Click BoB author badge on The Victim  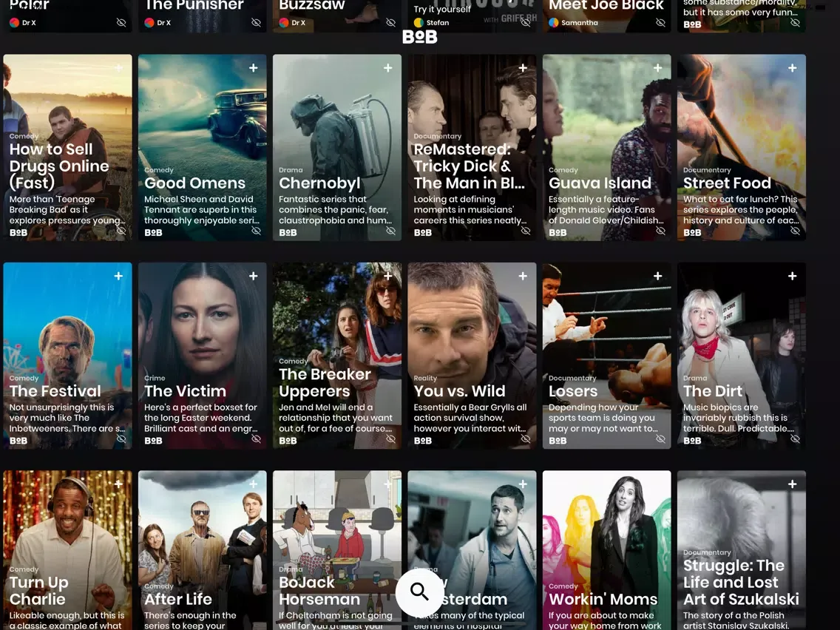pyautogui.click(x=153, y=441)
